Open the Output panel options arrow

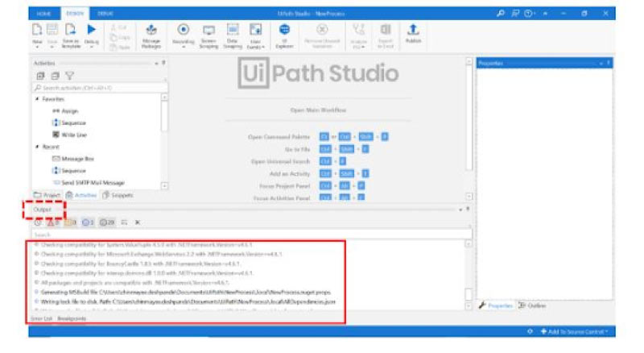[x=460, y=210]
